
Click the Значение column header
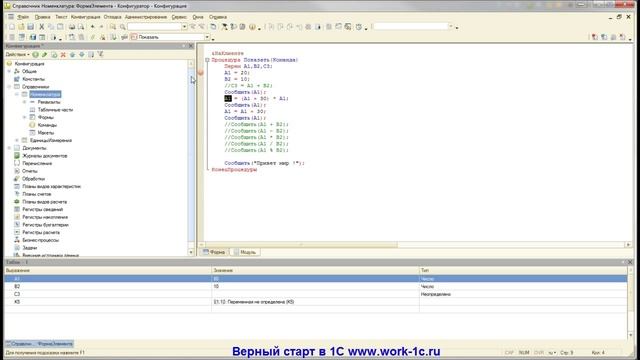[x=315, y=270]
